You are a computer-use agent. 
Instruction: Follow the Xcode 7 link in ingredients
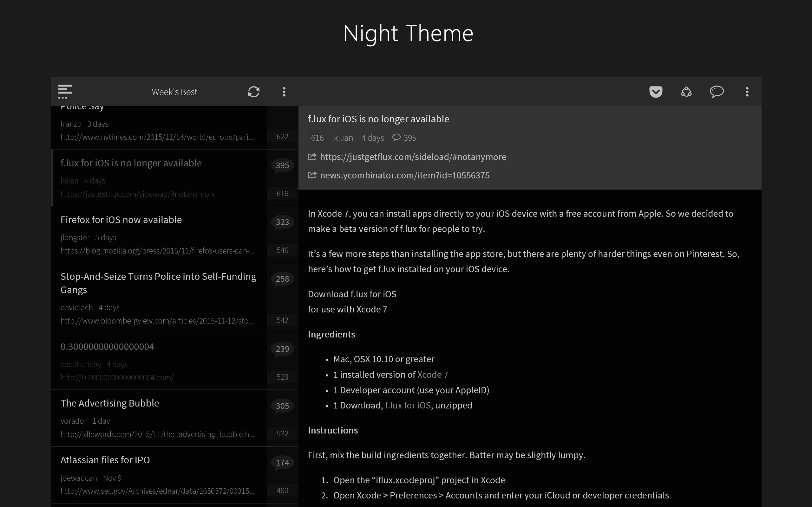[432, 375]
